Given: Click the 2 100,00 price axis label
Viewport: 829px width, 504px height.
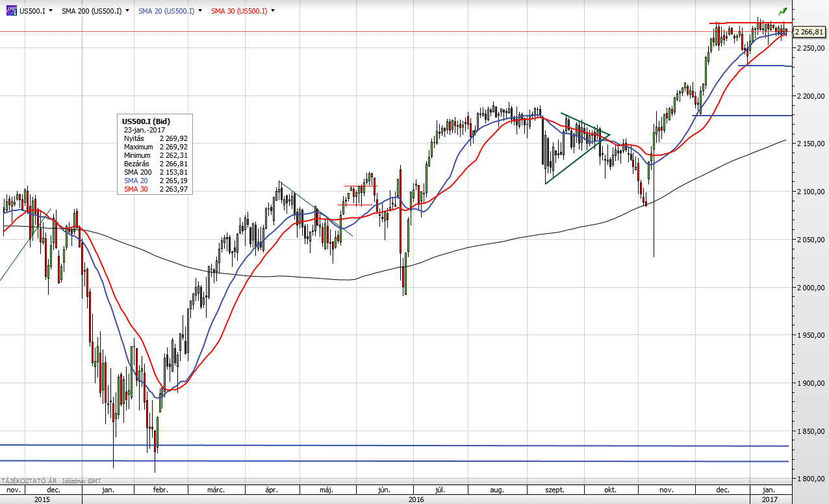Looking at the screenshot, I should pyautogui.click(x=810, y=192).
